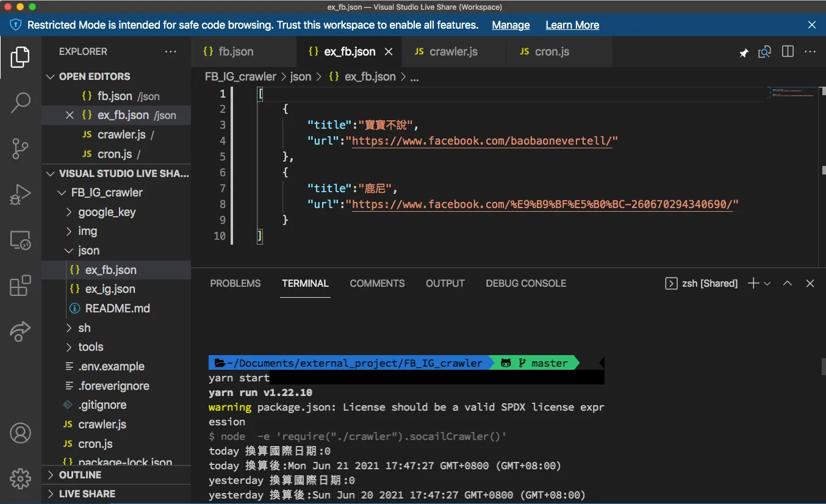Open the Extensions view
This screenshot has width=826, height=504.
20,286
